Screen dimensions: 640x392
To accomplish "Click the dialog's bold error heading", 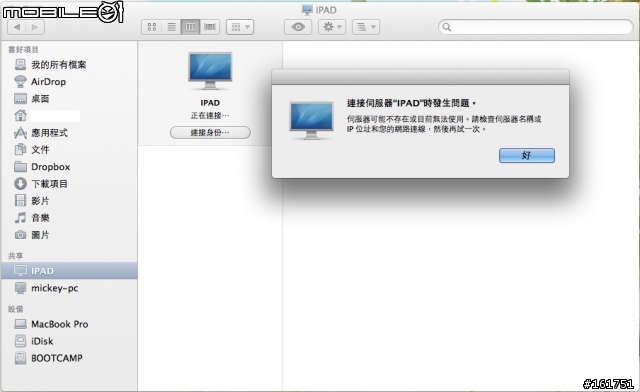I will coord(411,103).
